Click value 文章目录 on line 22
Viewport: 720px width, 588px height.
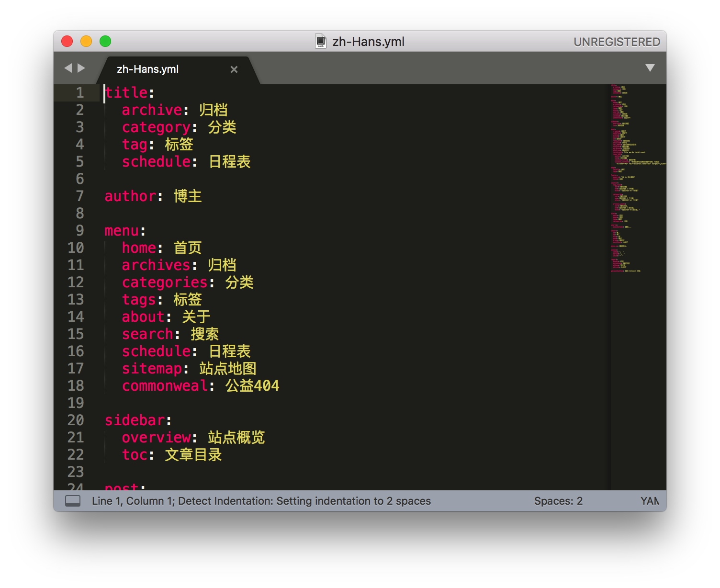(x=193, y=454)
